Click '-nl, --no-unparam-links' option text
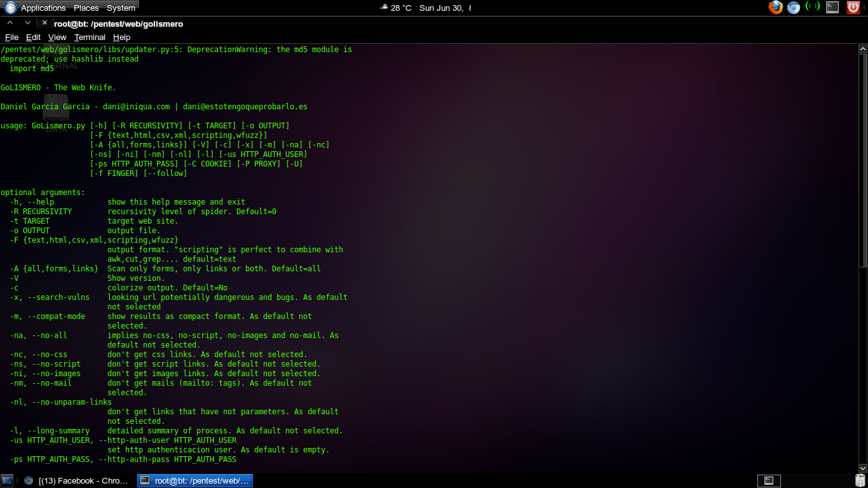 [60, 402]
